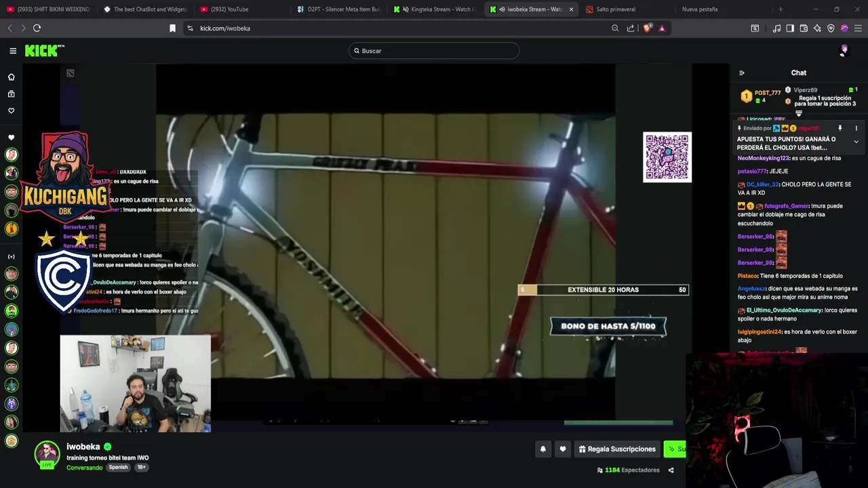
Task: Go to Home in Kick sidebar
Action: tap(11, 77)
